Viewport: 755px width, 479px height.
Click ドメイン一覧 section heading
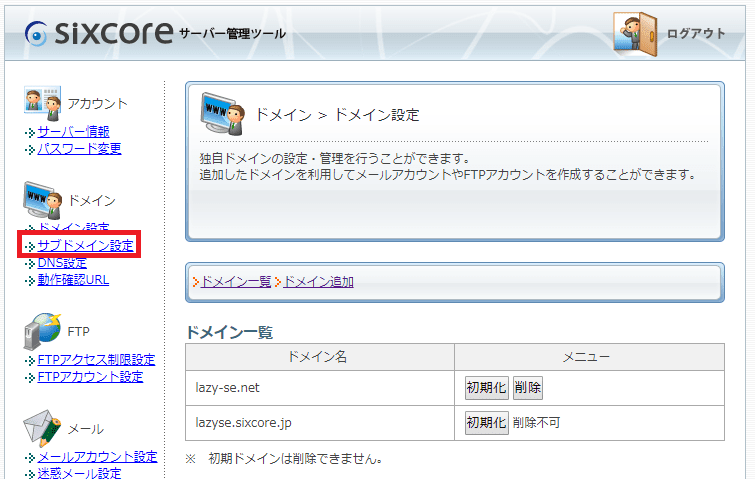(x=229, y=332)
